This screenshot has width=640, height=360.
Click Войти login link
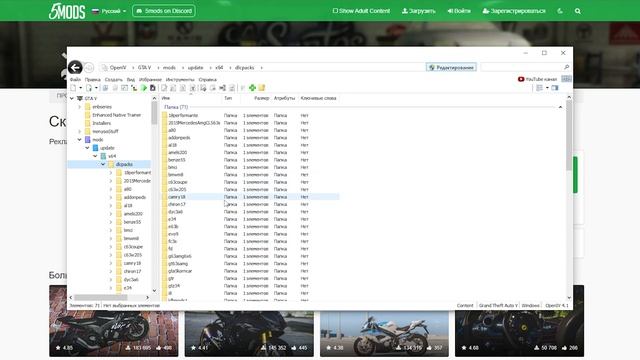tap(459, 11)
